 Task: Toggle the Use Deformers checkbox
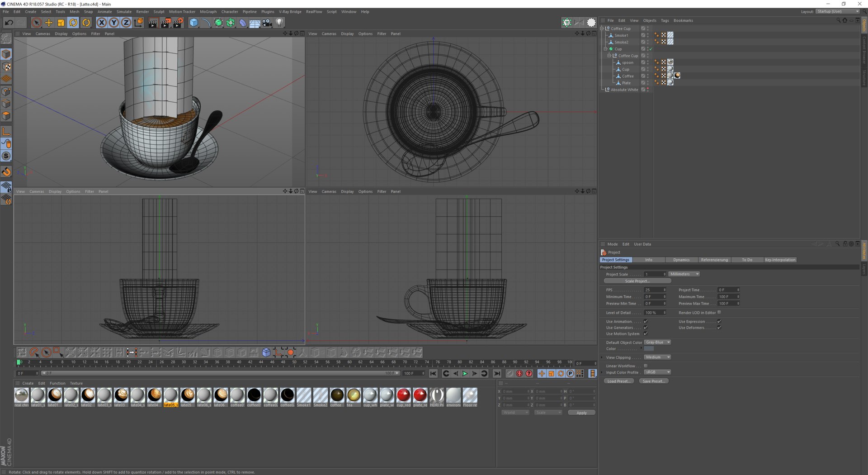(719, 328)
